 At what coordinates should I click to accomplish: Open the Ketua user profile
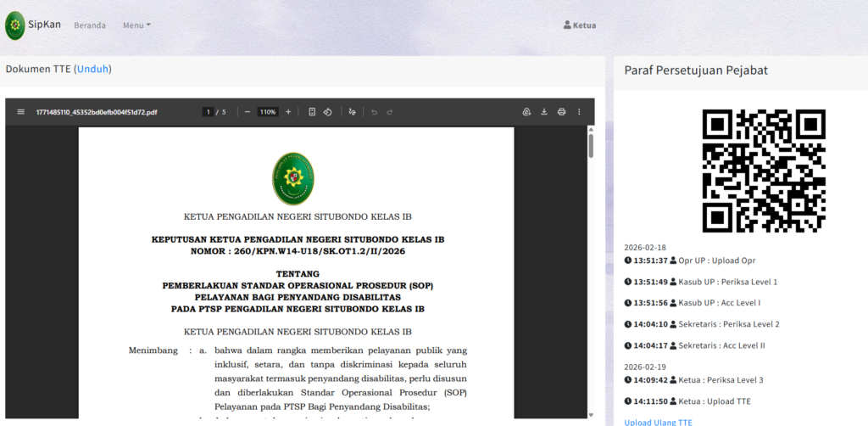pyautogui.click(x=580, y=25)
